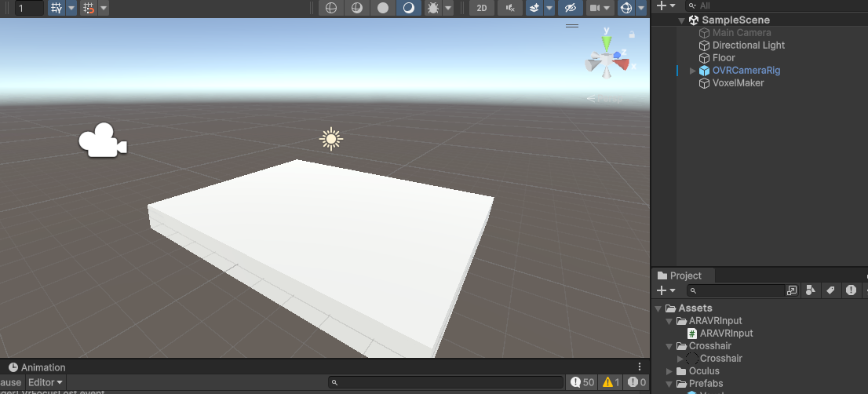Open the scene effects dropdown arrow

549,8
